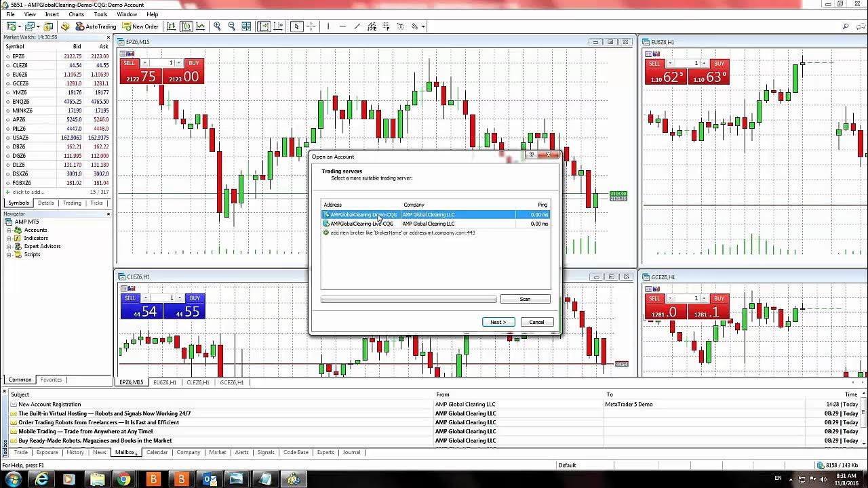Open the Journal tab in Toolbox

point(351,452)
